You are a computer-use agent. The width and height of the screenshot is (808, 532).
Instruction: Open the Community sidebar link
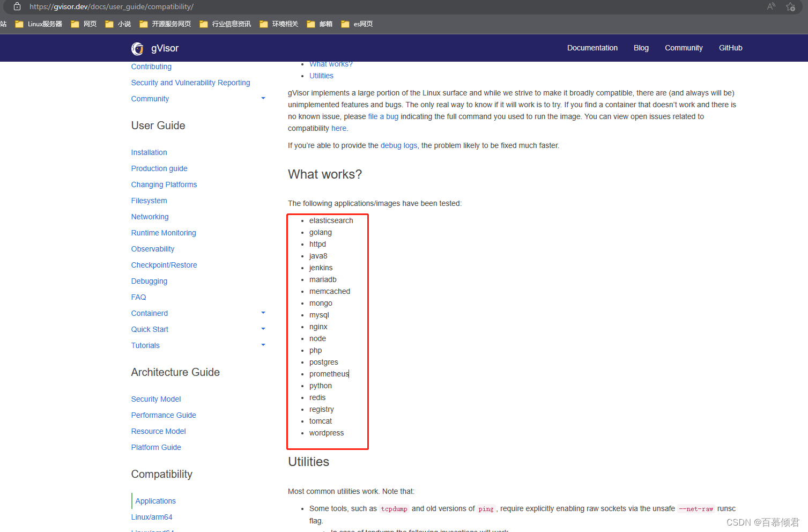[x=150, y=99]
